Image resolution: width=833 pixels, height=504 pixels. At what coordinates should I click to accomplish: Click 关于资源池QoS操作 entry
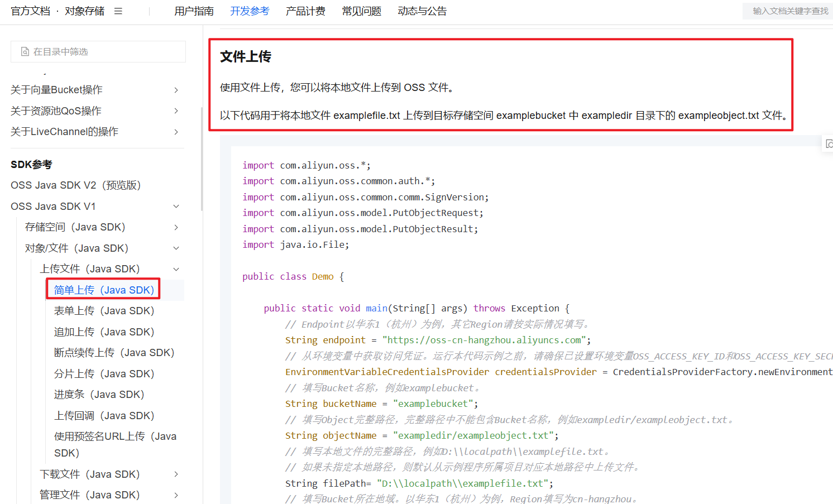pyautogui.click(x=56, y=111)
